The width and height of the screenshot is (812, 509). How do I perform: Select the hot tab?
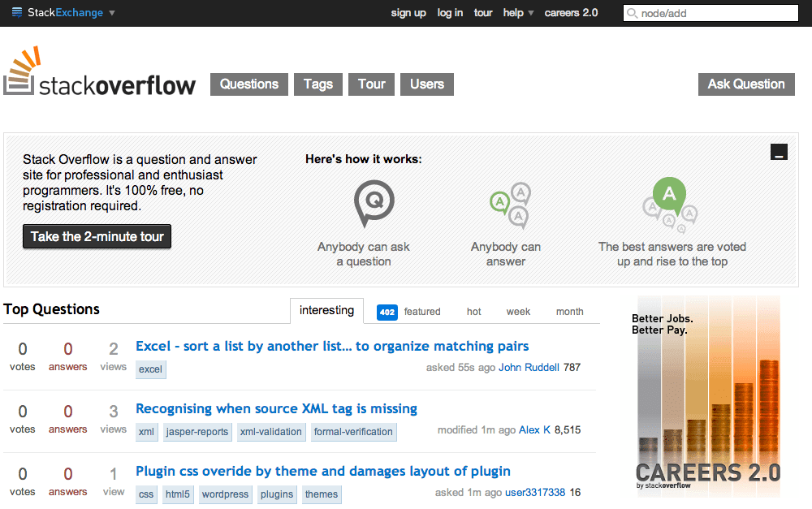pyautogui.click(x=474, y=312)
